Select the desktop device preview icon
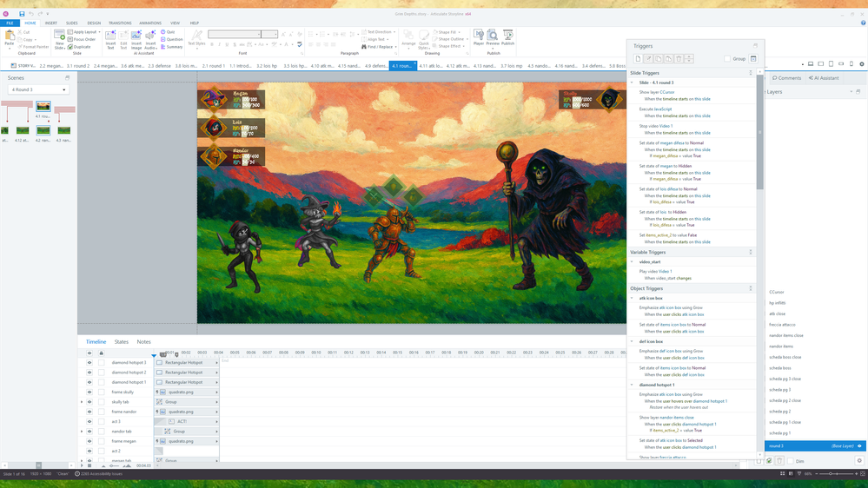Viewport: 868px width, 488px height. pyautogui.click(x=811, y=64)
